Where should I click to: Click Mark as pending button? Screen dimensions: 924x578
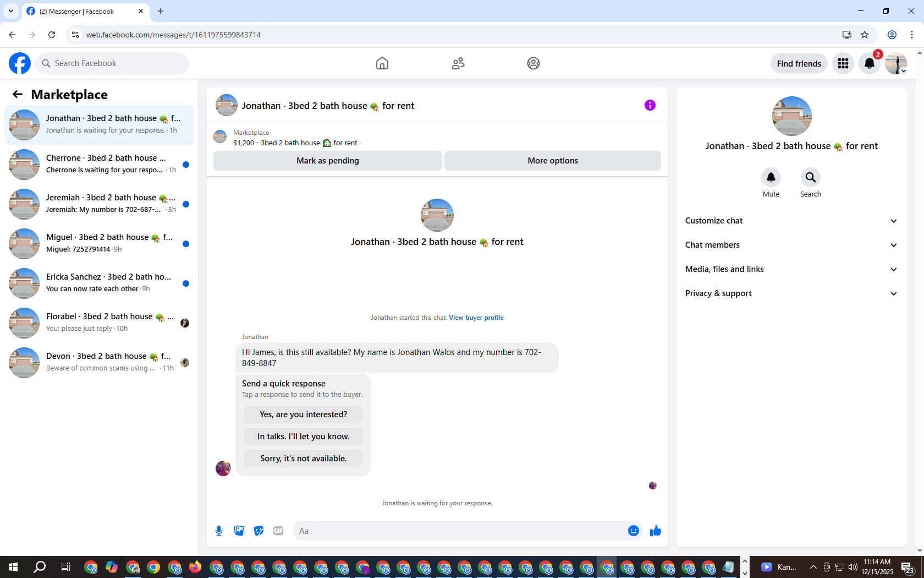coord(328,161)
